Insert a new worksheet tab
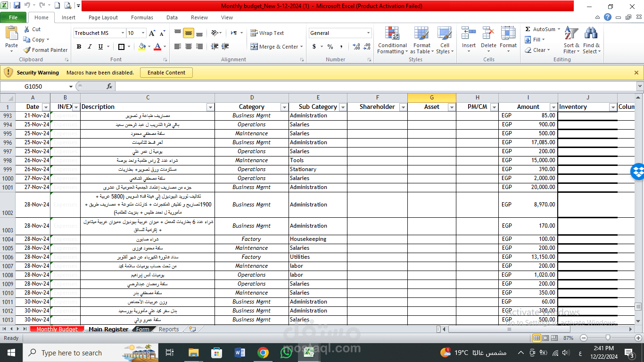Screen dimensions: 644x362 pos(192,329)
